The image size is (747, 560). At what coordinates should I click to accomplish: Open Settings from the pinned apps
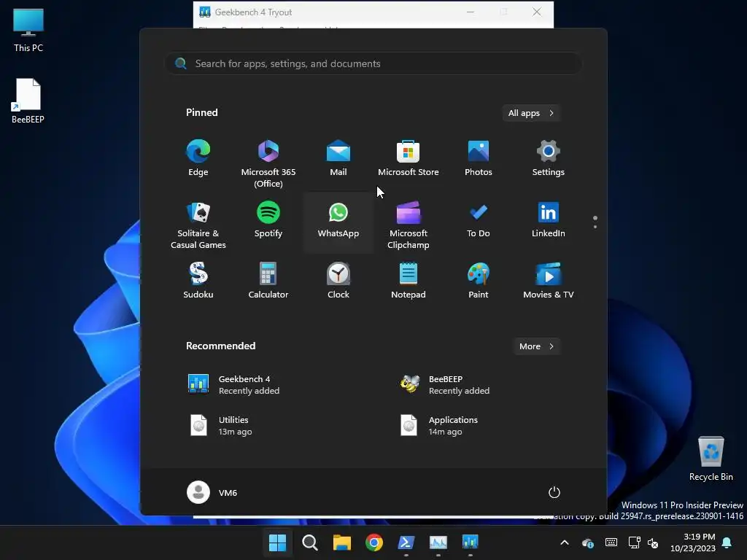(x=549, y=159)
